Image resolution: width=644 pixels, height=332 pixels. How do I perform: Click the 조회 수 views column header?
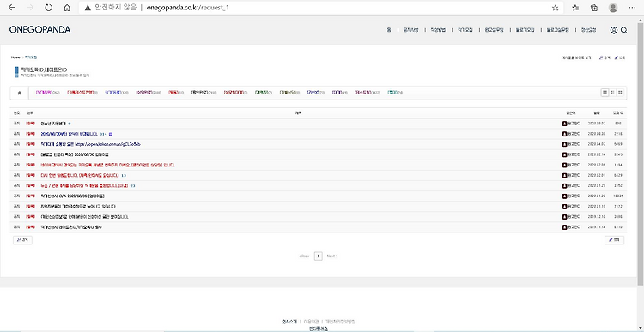click(x=618, y=112)
